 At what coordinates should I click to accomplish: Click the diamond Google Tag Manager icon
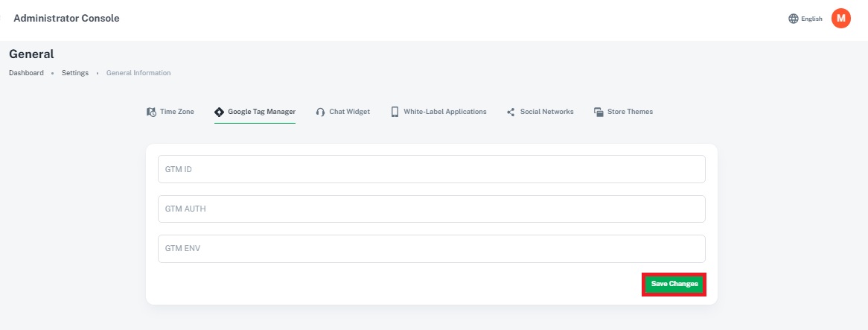pos(219,112)
